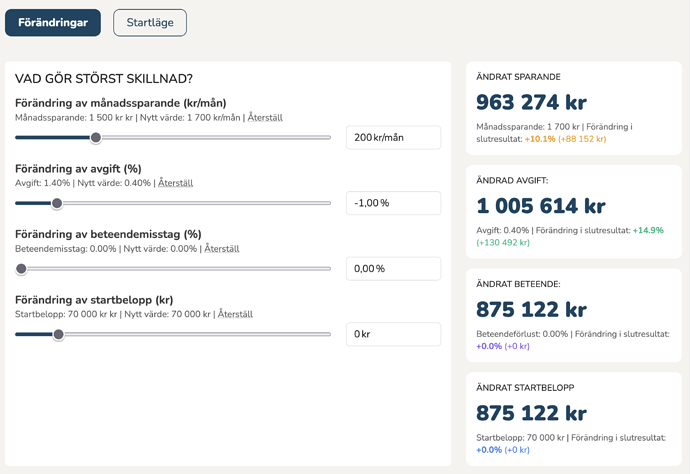Click the Ändrat startbelopp card title
Image resolution: width=690 pixels, height=474 pixels.
[x=524, y=387]
